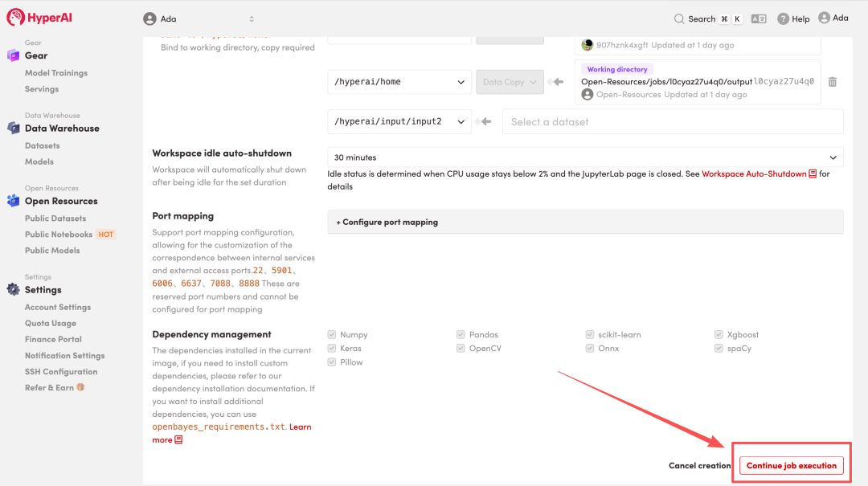868x486 pixels.
Task: Open the Gear section icon
Action: pos(14,55)
